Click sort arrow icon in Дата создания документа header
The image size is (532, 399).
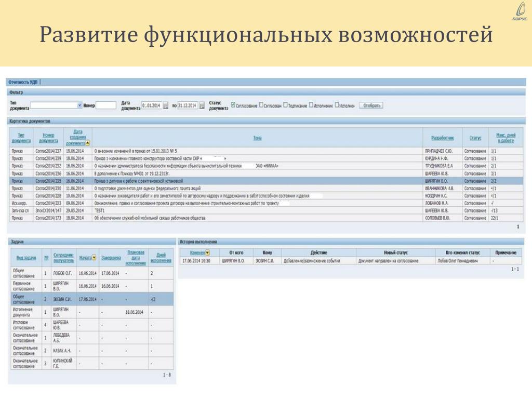(x=87, y=143)
